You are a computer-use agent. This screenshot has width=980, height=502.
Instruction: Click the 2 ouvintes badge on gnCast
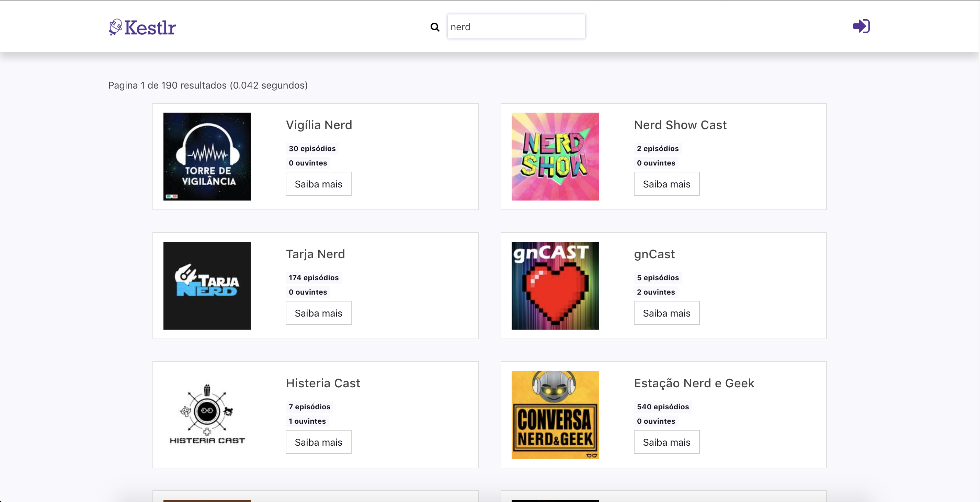point(656,292)
